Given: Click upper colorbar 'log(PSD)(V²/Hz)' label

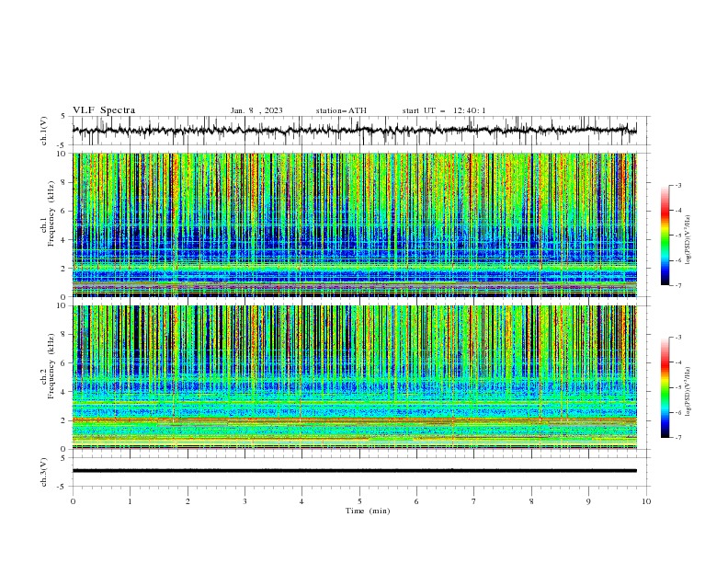Looking at the screenshot, I should coord(688,240).
